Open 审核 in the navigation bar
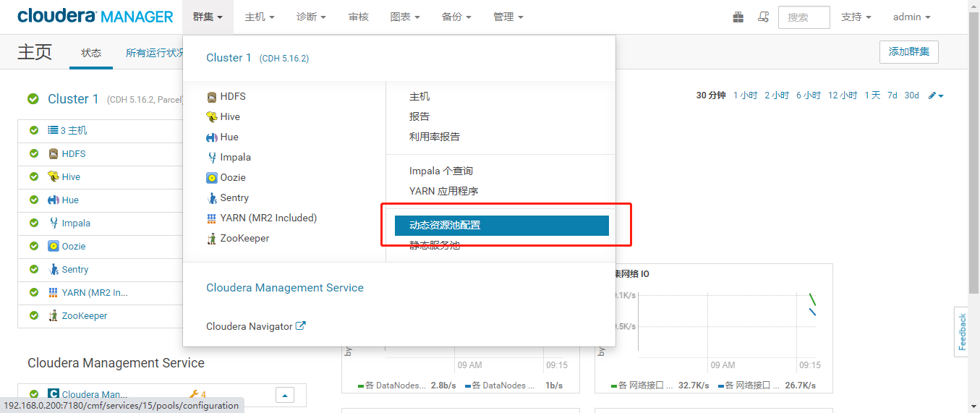The width and height of the screenshot is (980, 413). (358, 17)
